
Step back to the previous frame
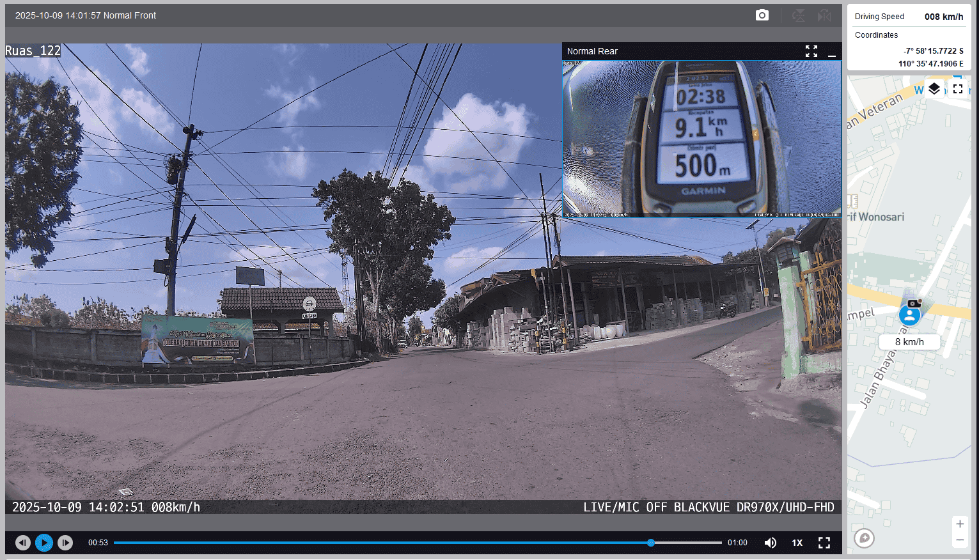(23, 543)
